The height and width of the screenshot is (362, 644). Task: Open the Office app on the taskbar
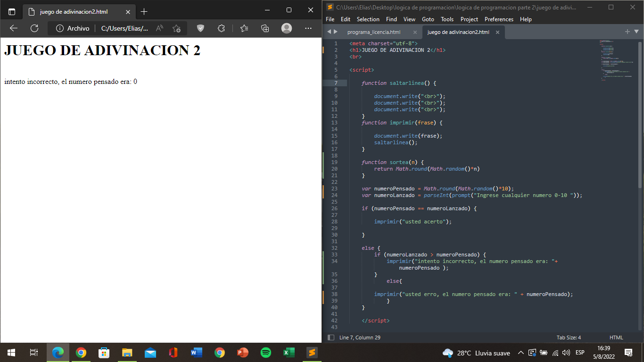pyautogui.click(x=173, y=353)
